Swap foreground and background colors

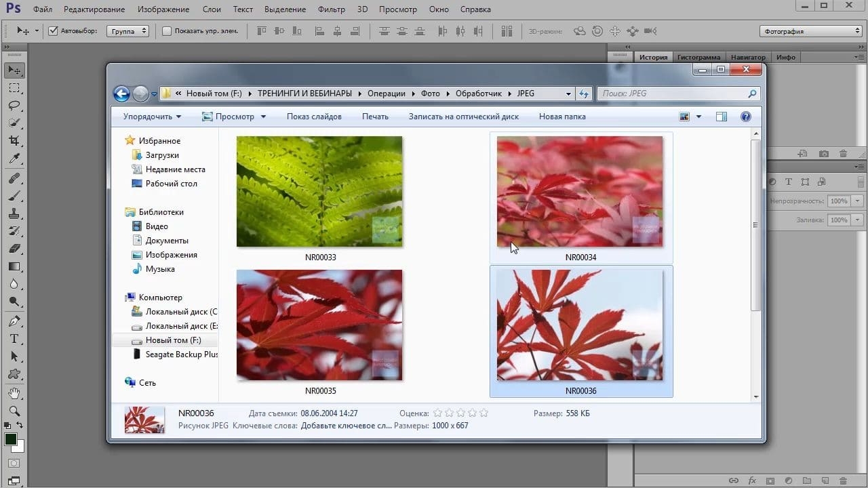point(20,426)
